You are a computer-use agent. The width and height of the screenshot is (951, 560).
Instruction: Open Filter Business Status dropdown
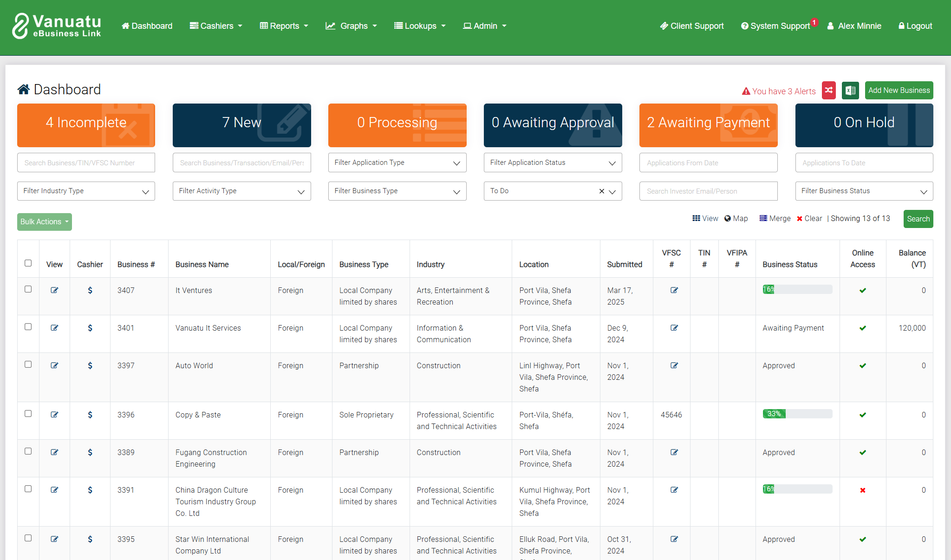864,191
